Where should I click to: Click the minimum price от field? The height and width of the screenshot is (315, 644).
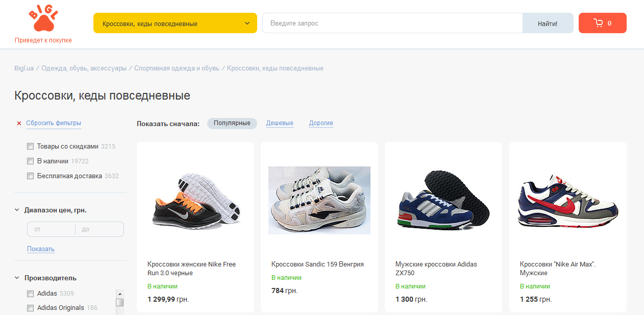tap(51, 229)
